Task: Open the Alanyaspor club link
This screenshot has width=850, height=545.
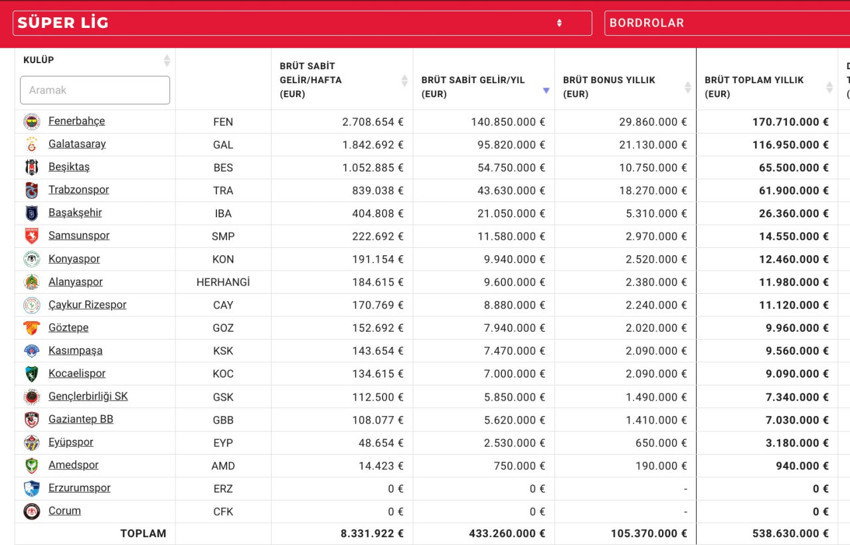Action: (75, 281)
